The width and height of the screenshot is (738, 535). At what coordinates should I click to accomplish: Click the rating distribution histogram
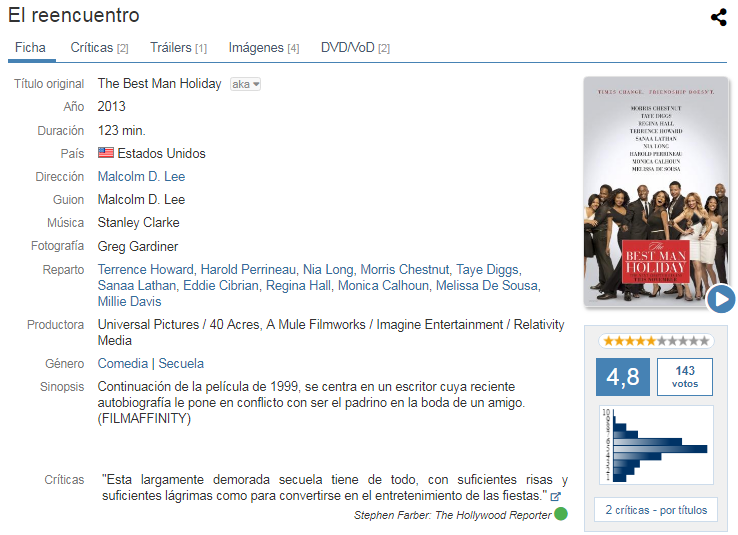tap(656, 445)
